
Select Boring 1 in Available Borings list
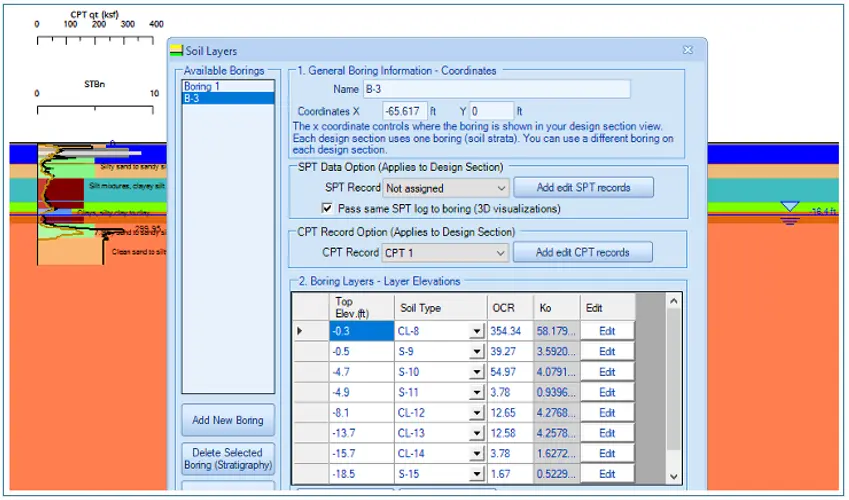[228, 86]
